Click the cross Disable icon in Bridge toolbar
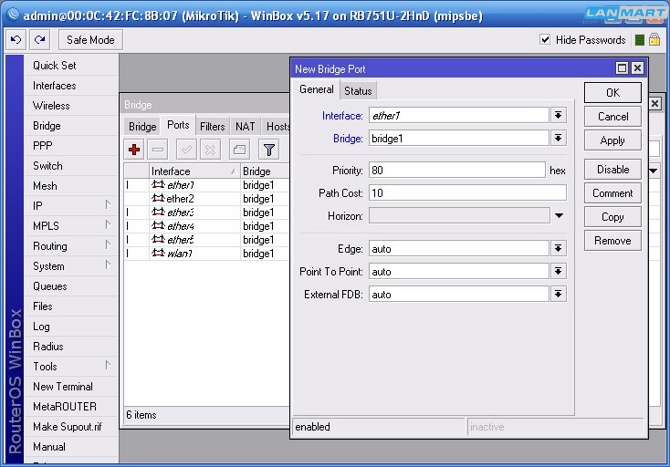The height and width of the screenshot is (467, 670). pyautogui.click(x=210, y=150)
